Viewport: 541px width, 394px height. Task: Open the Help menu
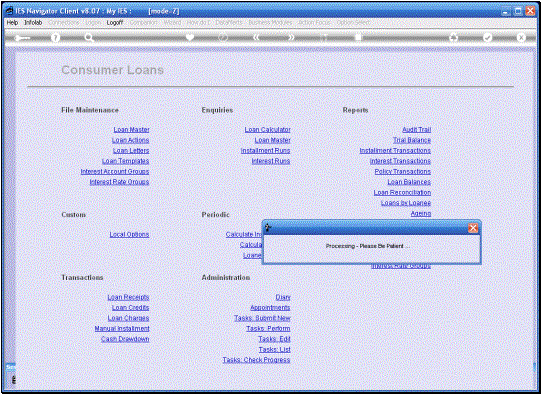click(x=12, y=22)
